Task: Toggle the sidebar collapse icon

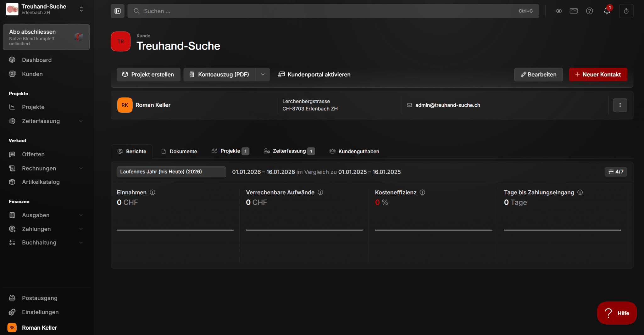Action: (117, 11)
